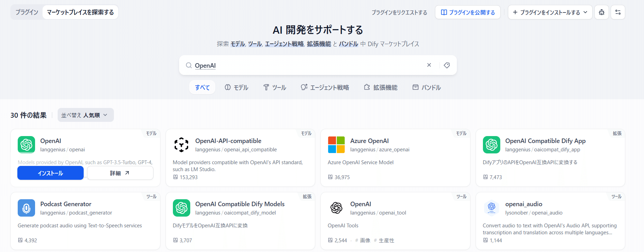Click the plus icon on プラグインをインストールする
644x252 pixels.
(515, 12)
